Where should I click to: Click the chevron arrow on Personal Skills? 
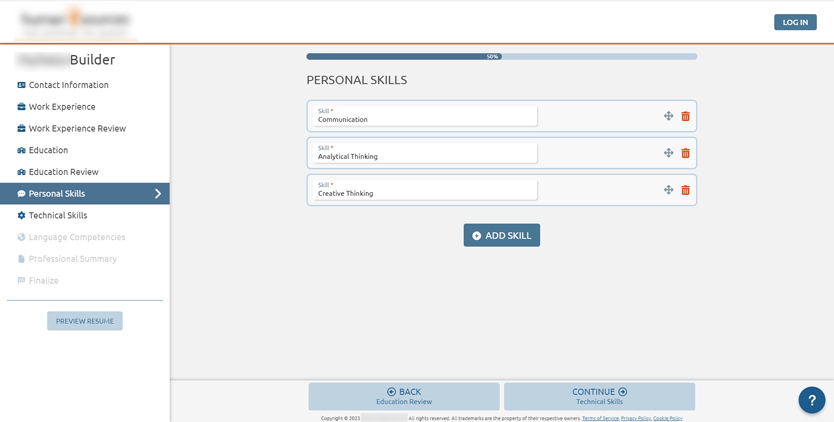[157, 194]
